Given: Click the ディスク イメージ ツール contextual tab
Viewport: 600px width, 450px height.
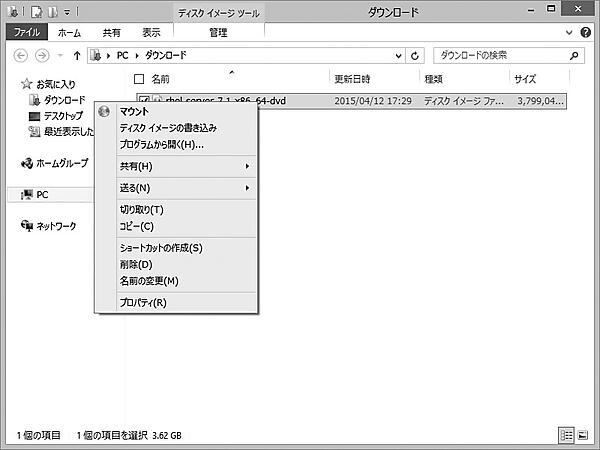Looking at the screenshot, I should click(x=219, y=13).
